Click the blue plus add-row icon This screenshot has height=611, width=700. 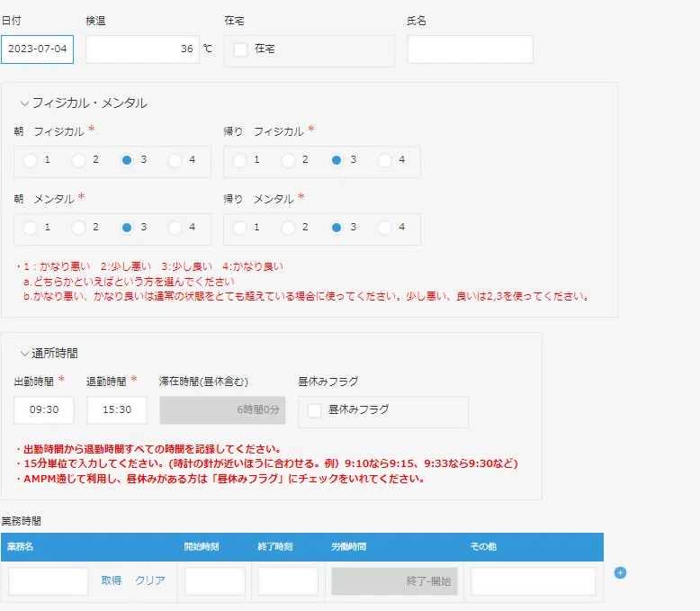point(620,572)
